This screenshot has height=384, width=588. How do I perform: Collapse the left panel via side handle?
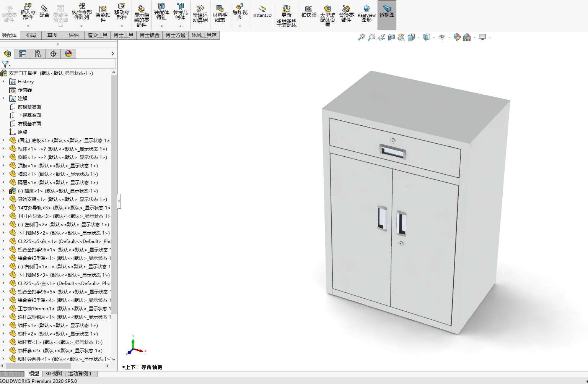click(119, 201)
